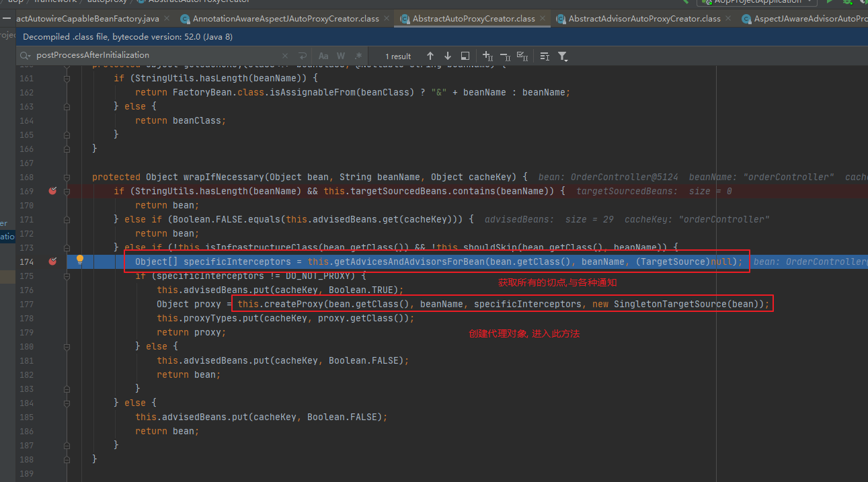Viewport: 868px width, 482px height.
Task: Click 'return beanClass;' on line 164
Action: tap(181, 120)
